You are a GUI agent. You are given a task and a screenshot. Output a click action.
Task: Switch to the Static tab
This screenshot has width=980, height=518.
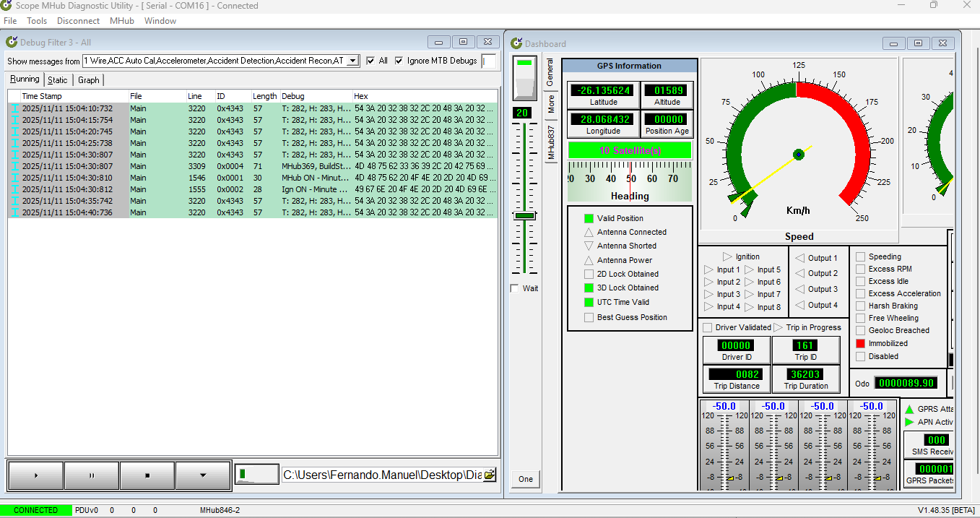pos(58,80)
